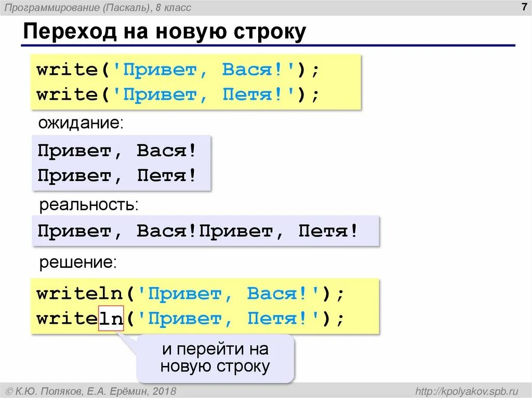Click the label 'ожидание:'
Image resolution: width=532 pixels, height=398 pixels.
[x=81, y=122]
